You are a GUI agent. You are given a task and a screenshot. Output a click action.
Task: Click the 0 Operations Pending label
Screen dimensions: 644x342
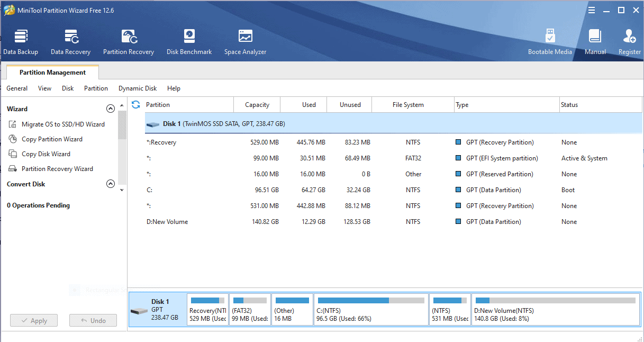(38, 205)
